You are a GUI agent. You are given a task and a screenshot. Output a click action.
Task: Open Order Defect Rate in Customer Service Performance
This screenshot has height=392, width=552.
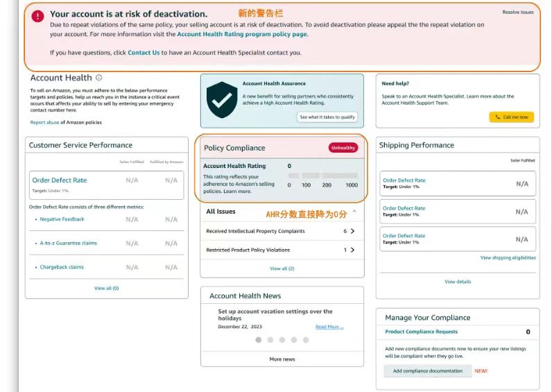(60, 180)
